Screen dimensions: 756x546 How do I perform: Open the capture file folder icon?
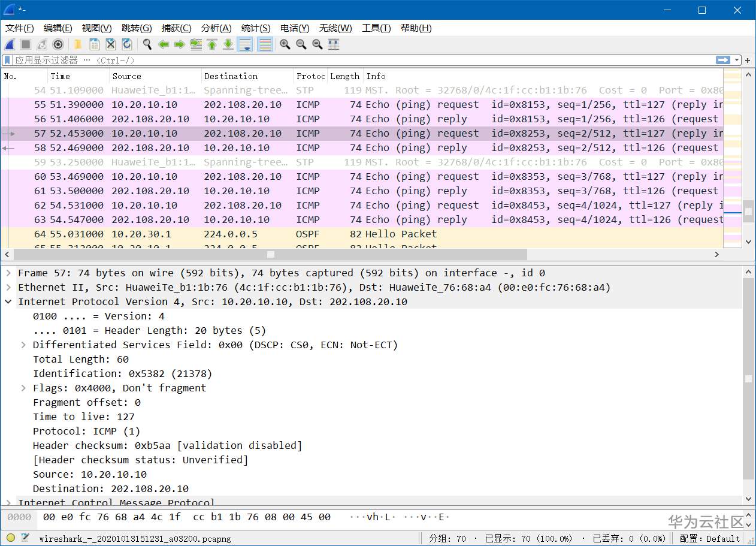[x=78, y=44]
